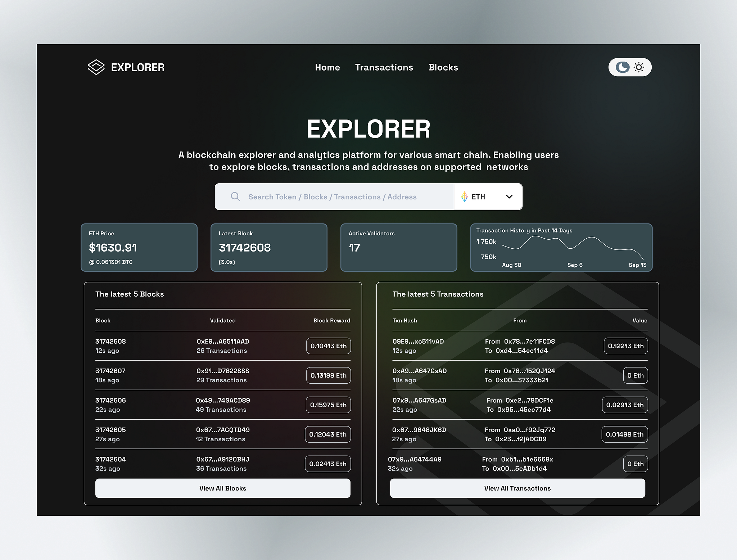Viewport: 737px width, 560px height.
Task: Select the ETH Price card
Action: pos(139,248)
